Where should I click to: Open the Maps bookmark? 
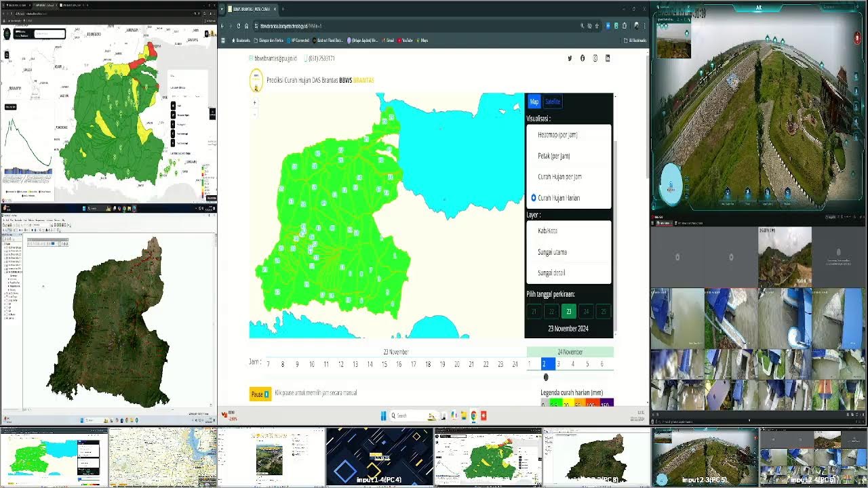pyautogui.click(x=422, y=41)
